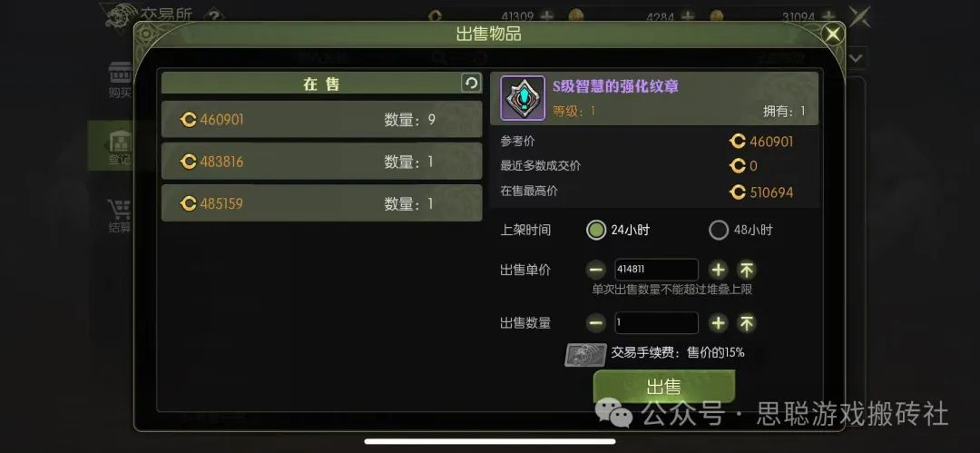Select 24小时 listing duration
Viewport: 980px width, 453px height.
point(596,230)
